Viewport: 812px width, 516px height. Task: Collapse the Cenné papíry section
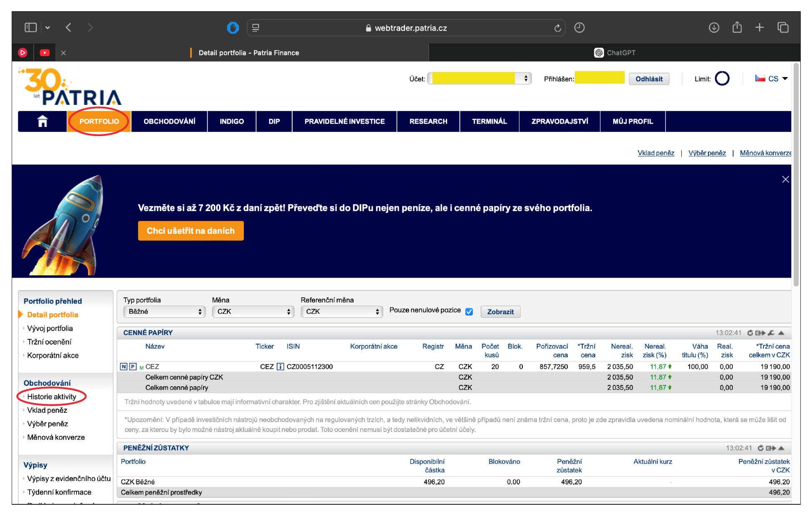781,333
